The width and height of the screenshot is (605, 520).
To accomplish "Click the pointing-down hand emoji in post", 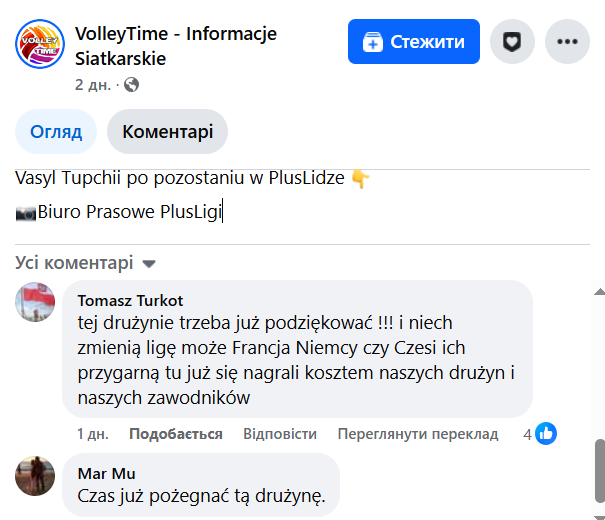I will [x=360, y=179].
